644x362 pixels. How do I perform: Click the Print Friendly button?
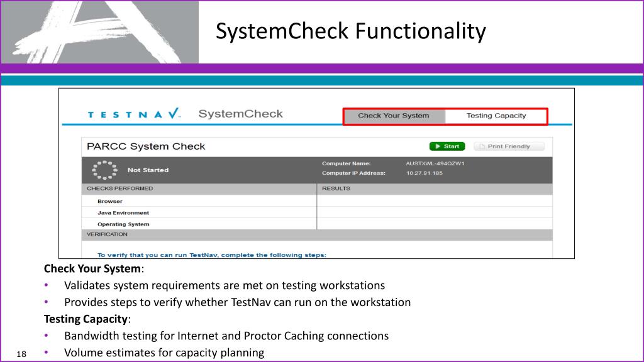[x=509, y=146]
